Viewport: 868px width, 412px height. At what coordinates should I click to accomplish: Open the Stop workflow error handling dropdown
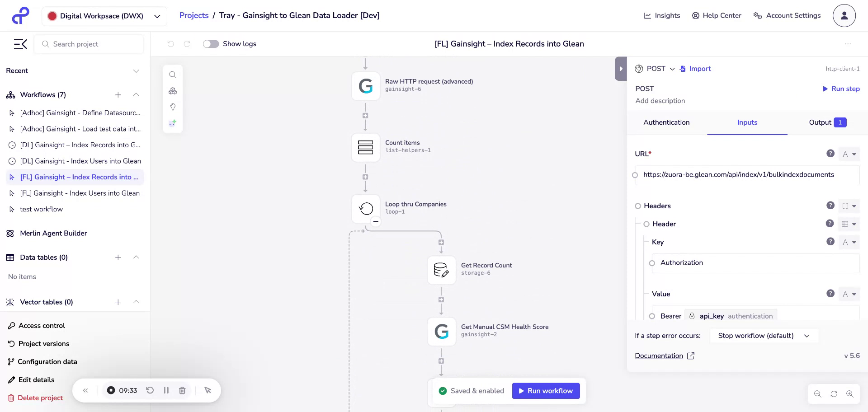tap(764, 336)
